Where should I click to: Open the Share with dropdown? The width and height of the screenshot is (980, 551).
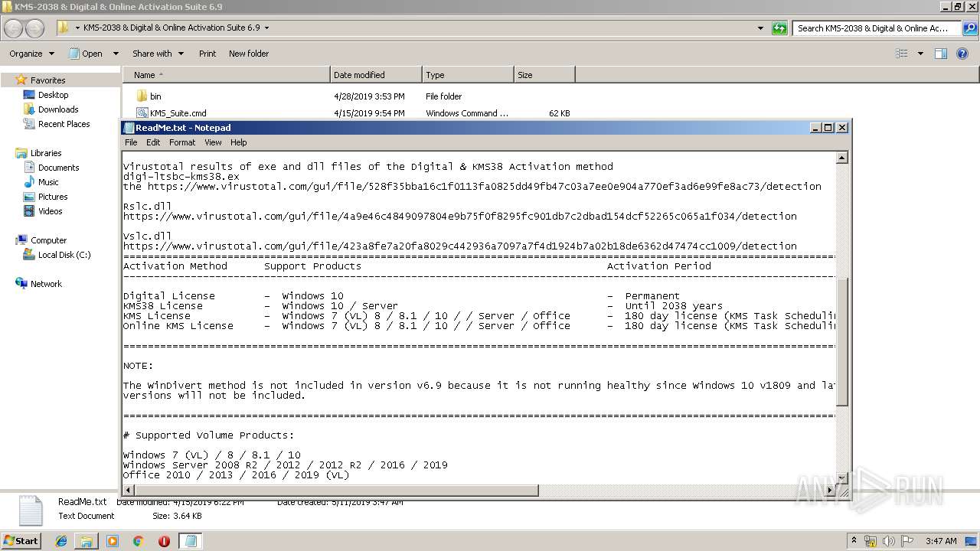point(158,54)
